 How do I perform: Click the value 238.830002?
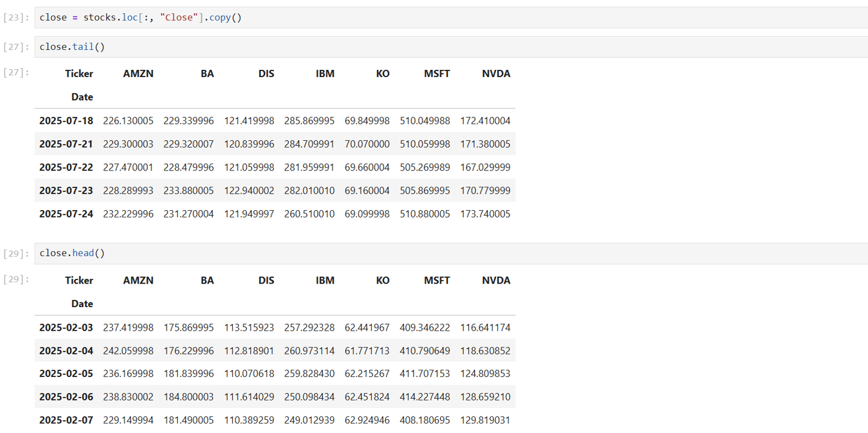coord(128,397)
